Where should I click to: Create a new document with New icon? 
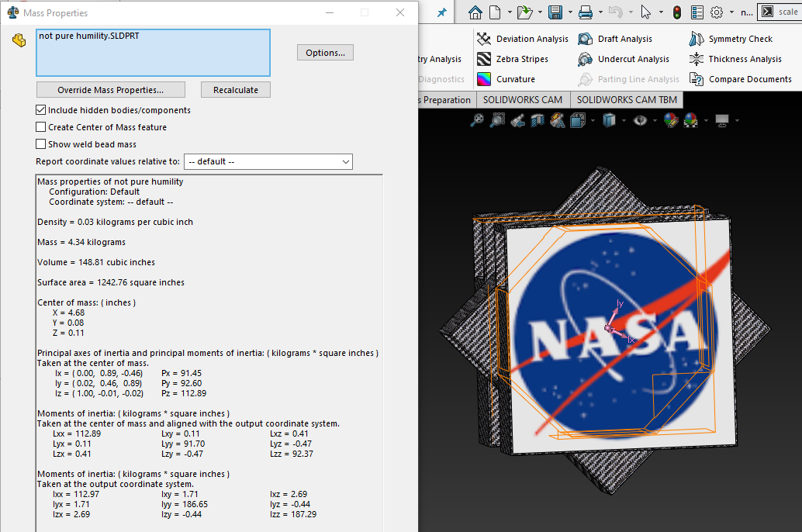[495, 12]
